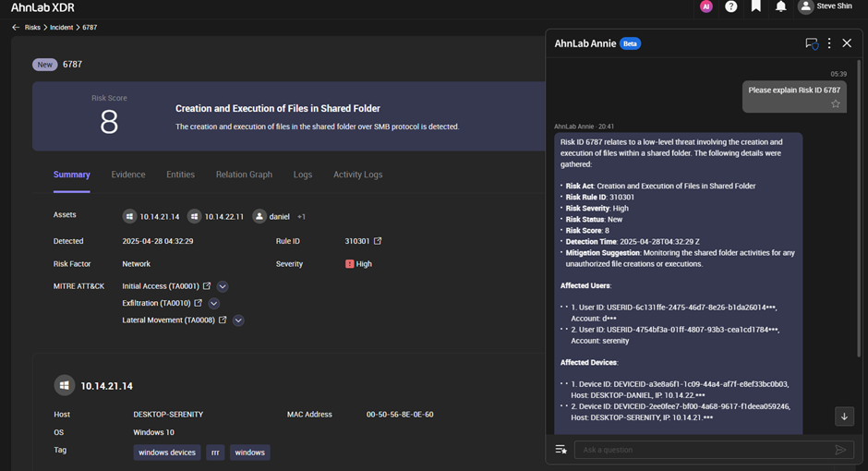Jump to bottom of Annie chat
The width and height of the screenshot is (868, 471).
844,417
